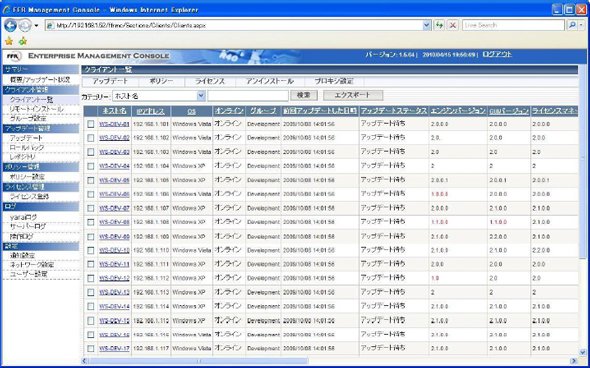Image resolution: width=590 pixels, height=368 pixels.
Task: Click IP address 192.168.1.104
Action: pyautogui.click(x=151, y=166)
